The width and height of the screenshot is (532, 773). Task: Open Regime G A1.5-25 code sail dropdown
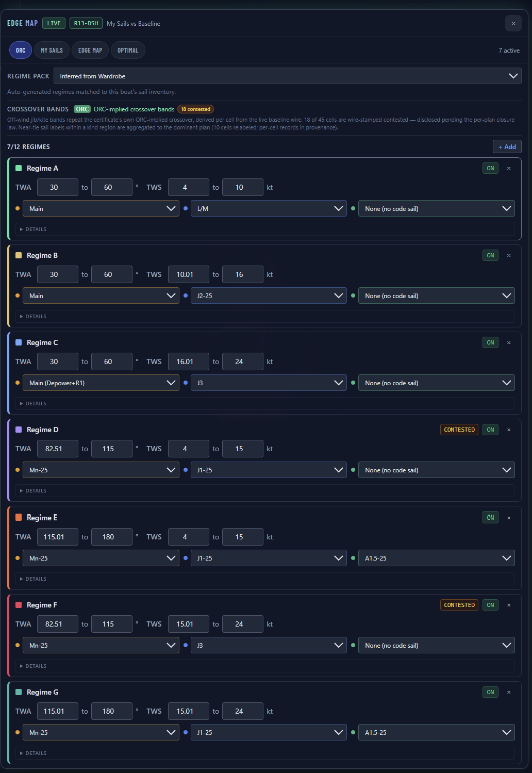point(437,732)
